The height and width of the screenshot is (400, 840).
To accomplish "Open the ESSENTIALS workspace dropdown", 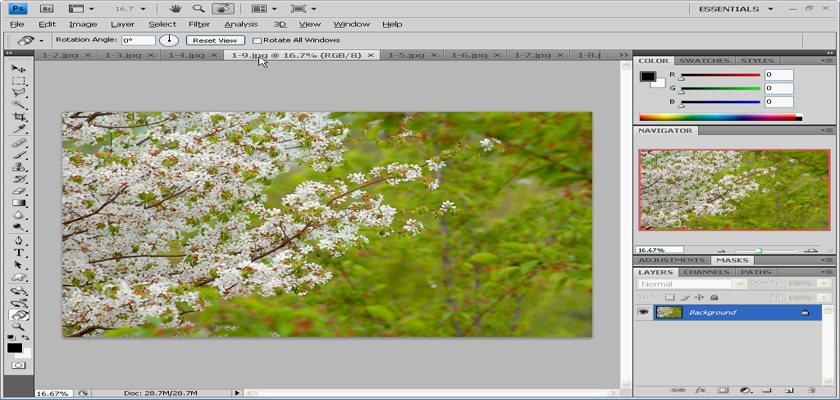I will click(736, 9).
